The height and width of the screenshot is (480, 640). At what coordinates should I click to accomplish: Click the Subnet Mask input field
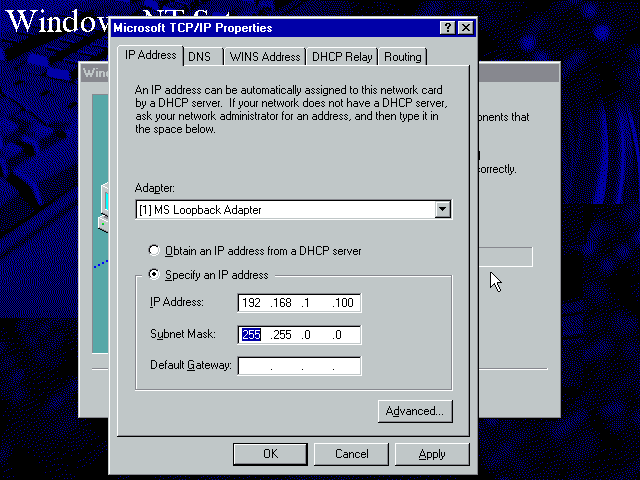click(299, 335)
